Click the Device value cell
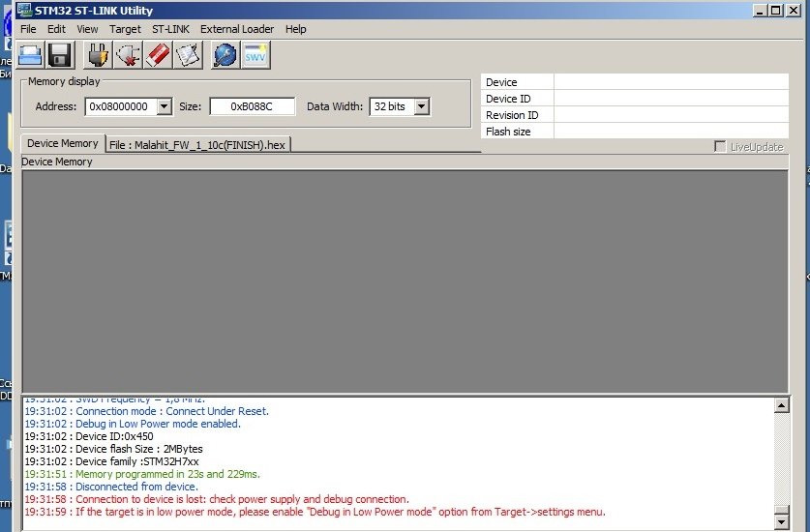Viewport: 810px width, 532px height. click(671, 82)
